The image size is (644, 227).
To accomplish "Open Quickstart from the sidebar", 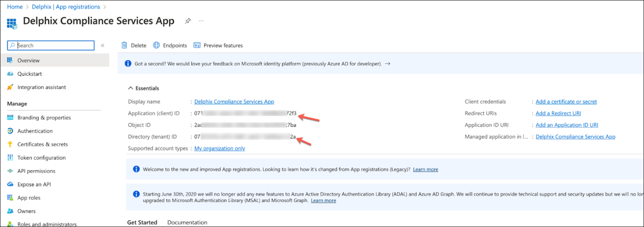I will pos(29,74).
